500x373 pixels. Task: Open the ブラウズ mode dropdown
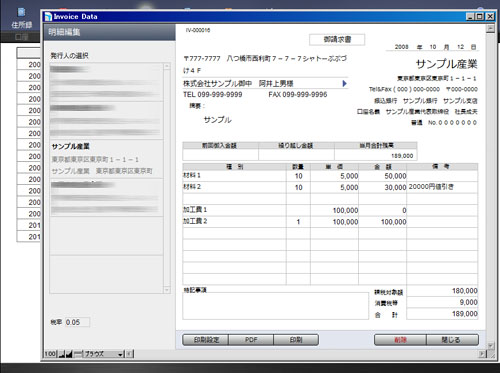click(x=104, y=354)
